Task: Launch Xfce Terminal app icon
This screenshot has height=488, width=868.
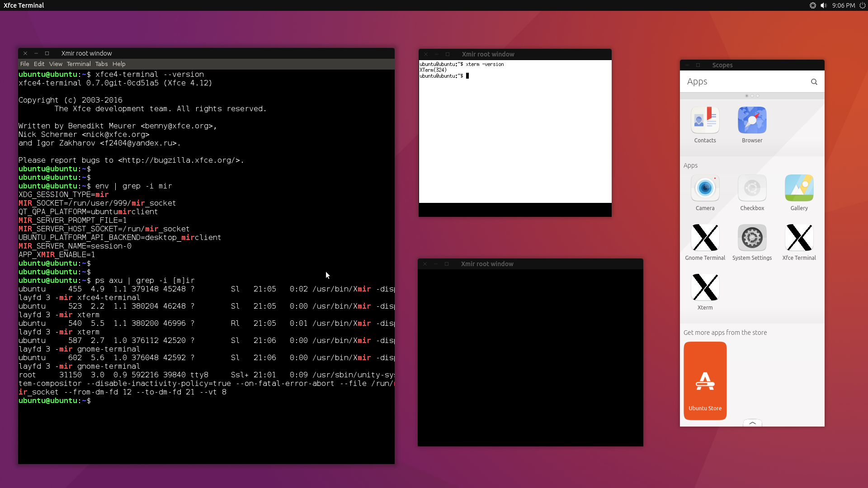Action: click(799, 238)
